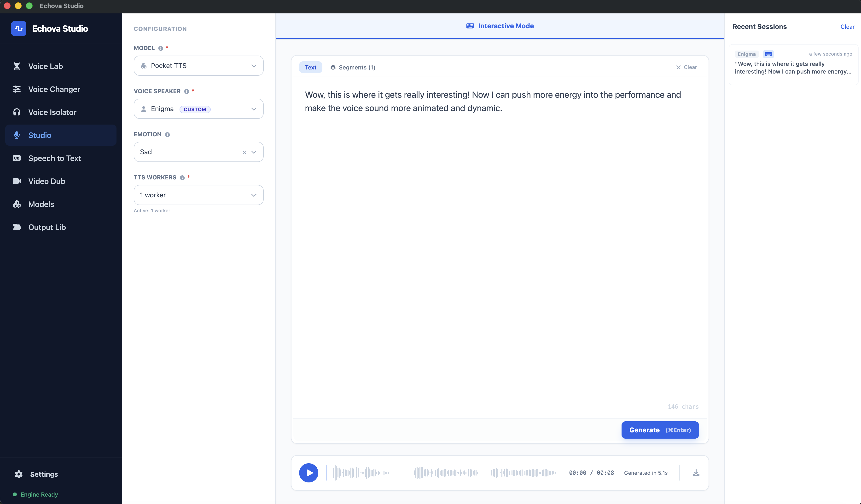Open the Output Lib folder
861x504 pixels.
point(47,227)
